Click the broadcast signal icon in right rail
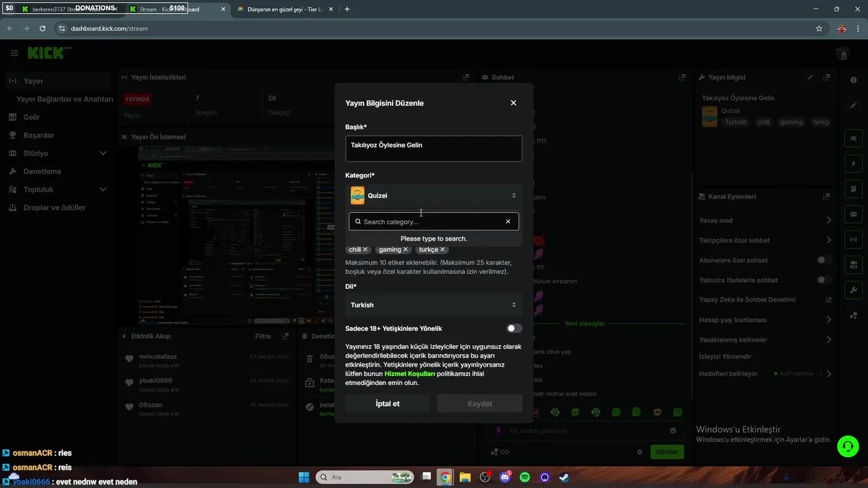 tap(854, 239)
